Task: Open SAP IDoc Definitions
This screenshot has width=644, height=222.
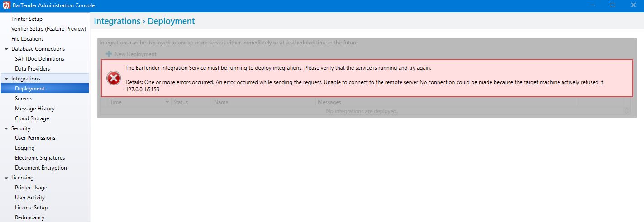Action: 39,59
